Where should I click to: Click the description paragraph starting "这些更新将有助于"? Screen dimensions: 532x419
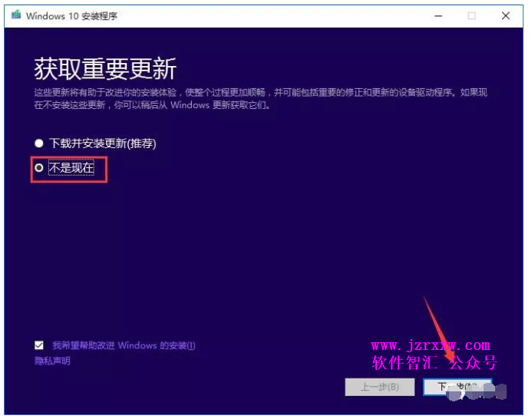(x=260, y=99)
